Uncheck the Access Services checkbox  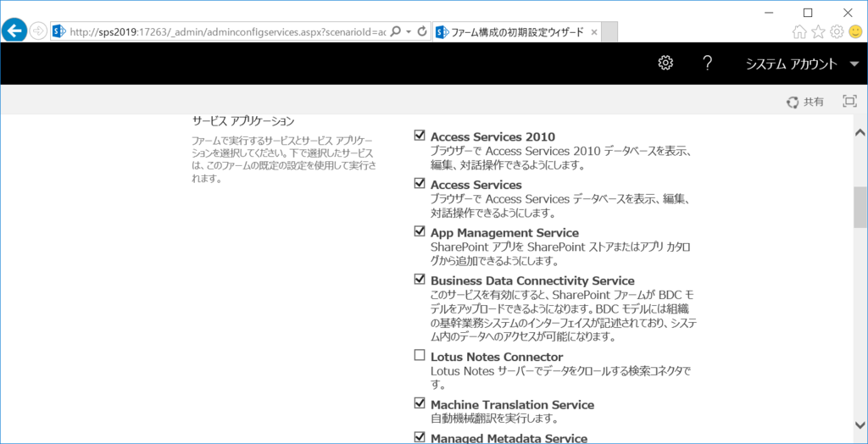[420, 183]
